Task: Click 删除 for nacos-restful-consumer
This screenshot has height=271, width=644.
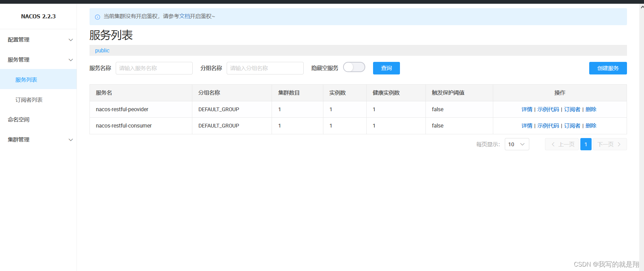Action: pos(591,126)
